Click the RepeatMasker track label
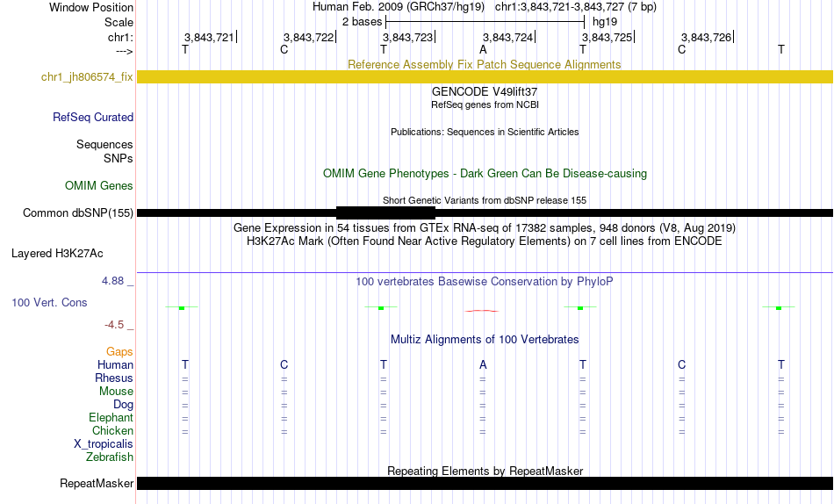Screen dimensions: 834x504 click(97, 483)
